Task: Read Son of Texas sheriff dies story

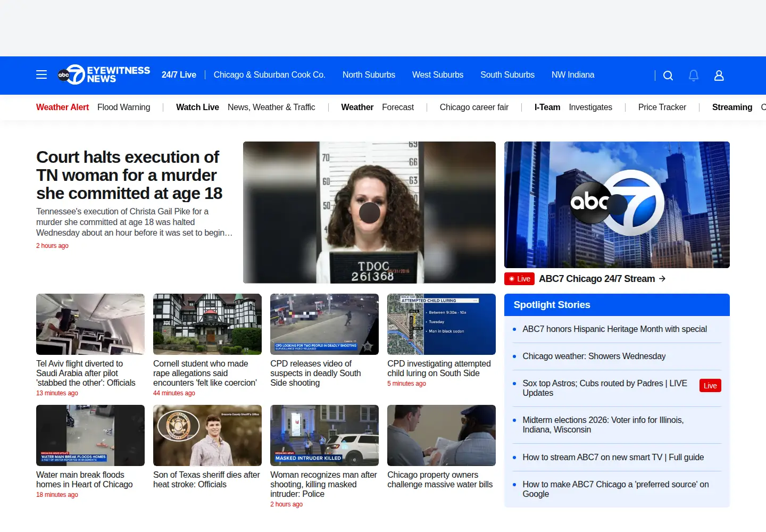Action: (206, 480)
